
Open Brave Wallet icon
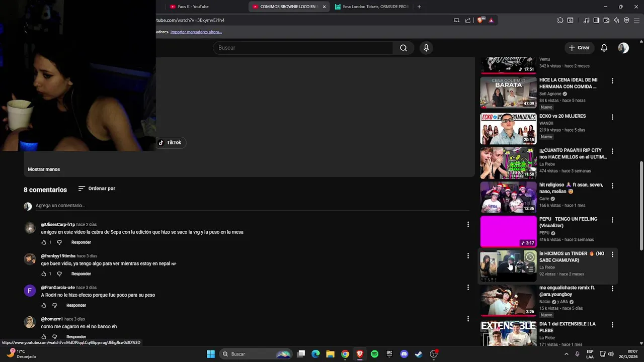606,20
